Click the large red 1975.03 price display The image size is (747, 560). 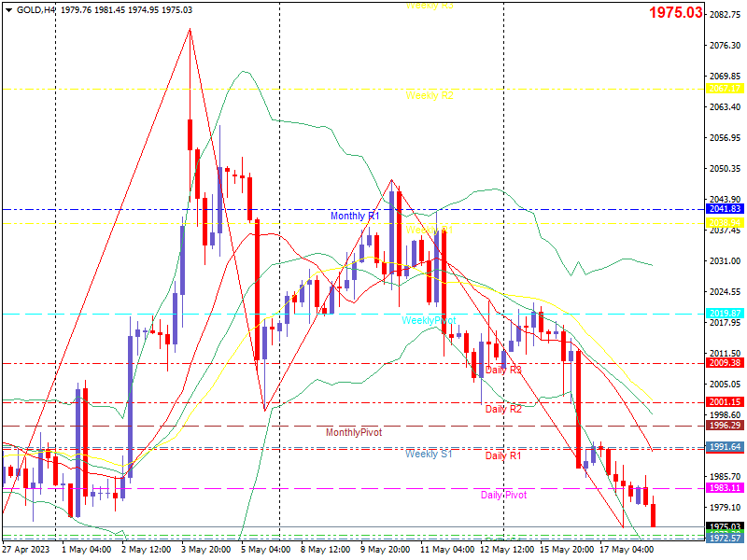[x=675, y=12]
